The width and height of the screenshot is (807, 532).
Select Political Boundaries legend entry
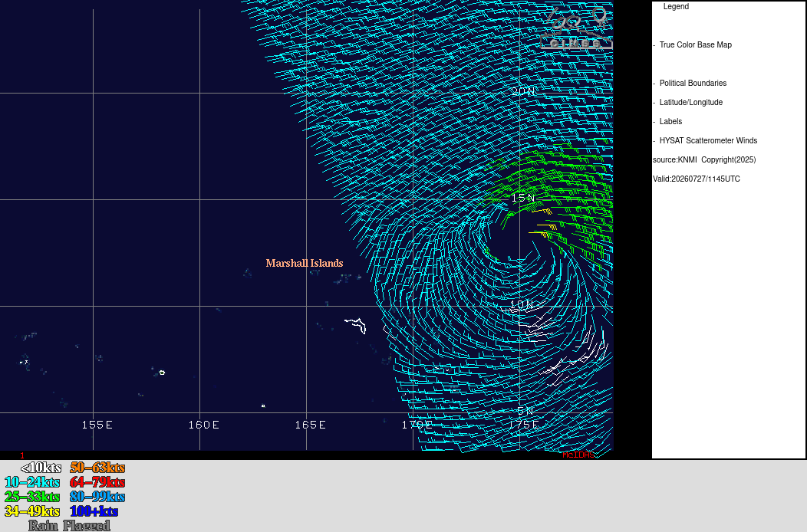pos(693,84)
